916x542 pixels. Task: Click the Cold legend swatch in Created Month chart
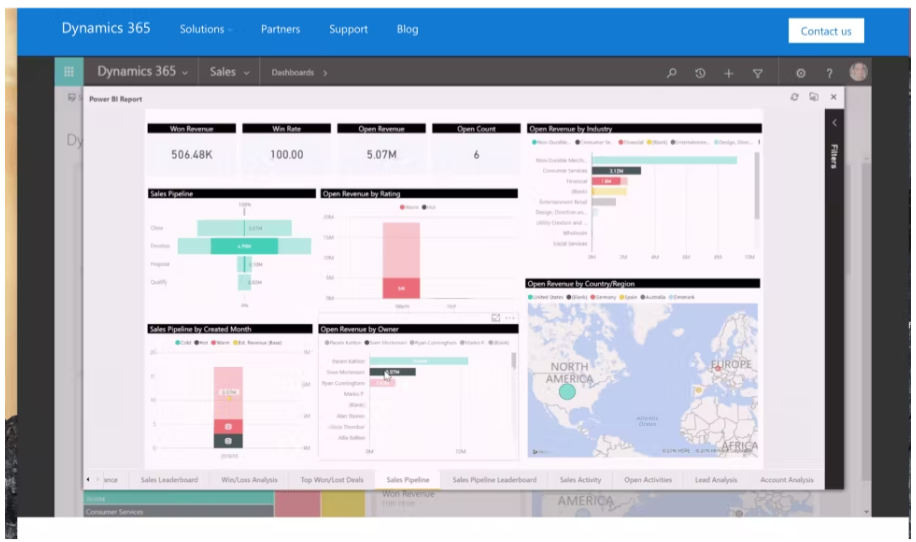[x=178, y=343]
